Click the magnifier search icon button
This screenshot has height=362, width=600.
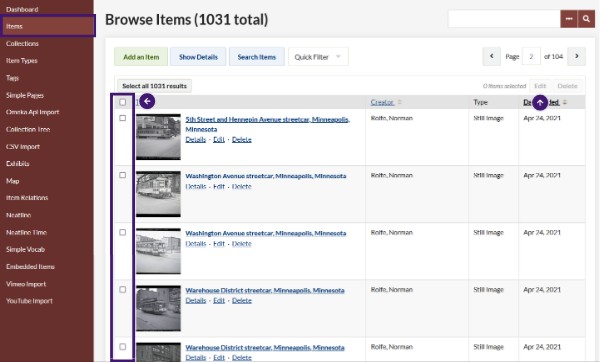pos(586,19)
